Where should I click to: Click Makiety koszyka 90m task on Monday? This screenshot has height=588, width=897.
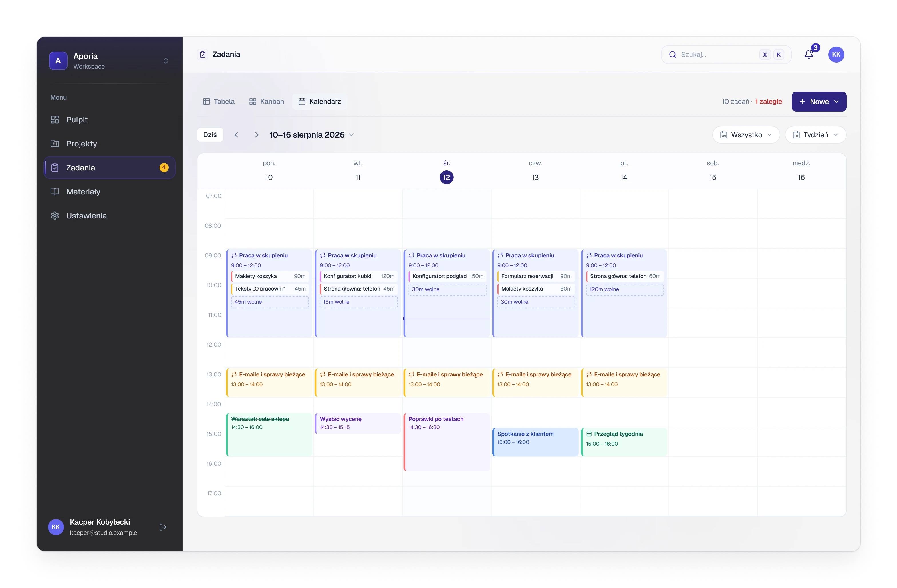pos(270,276)
